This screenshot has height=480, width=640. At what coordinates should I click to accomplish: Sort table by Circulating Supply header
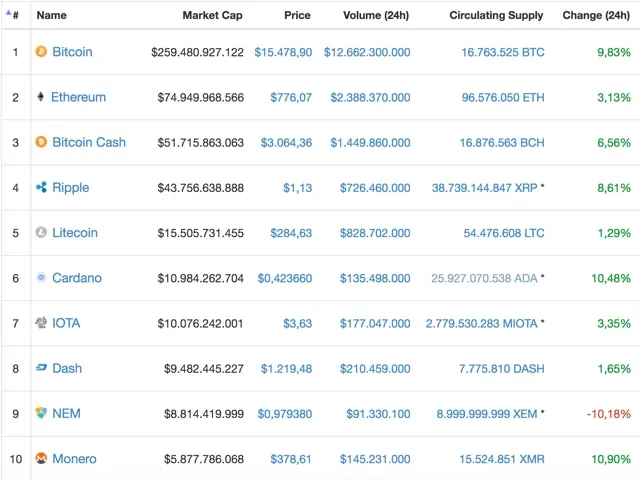coord(496,16)
